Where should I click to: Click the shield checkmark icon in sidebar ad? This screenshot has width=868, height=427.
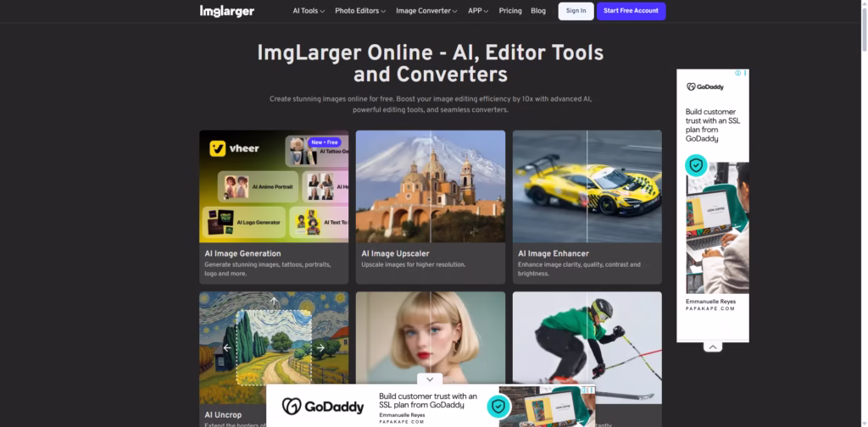tap(696, 165)
